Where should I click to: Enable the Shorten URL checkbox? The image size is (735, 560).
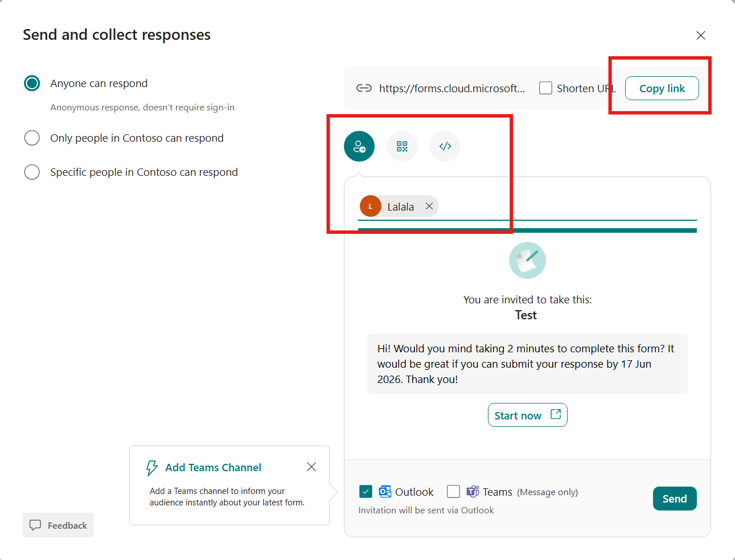545,88
